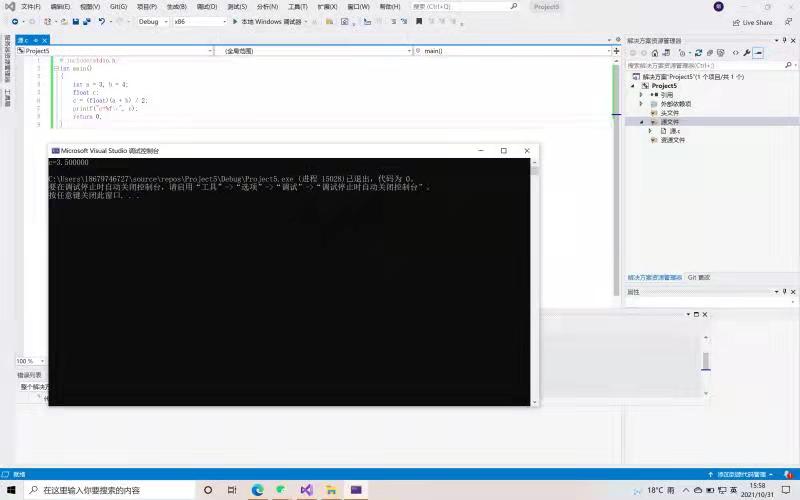Pin the 源.c editor tab
The image size is (800, 500).
(x=36, y=40)
